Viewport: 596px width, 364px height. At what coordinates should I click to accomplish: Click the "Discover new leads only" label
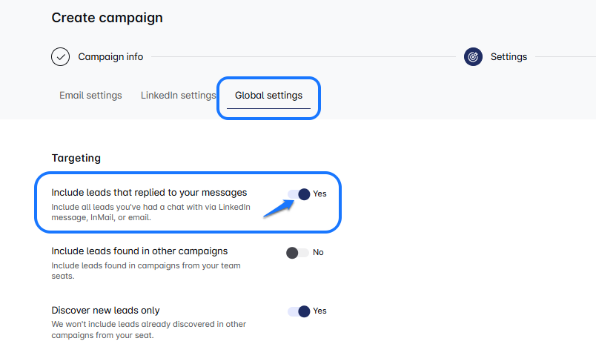[x=105, y=311]
